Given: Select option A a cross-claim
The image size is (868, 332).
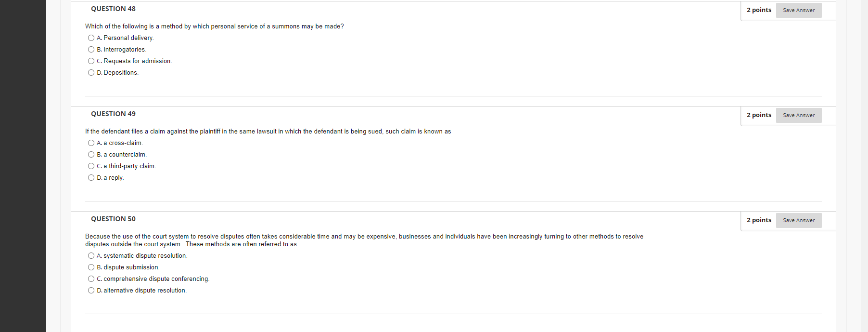Looking at the screenshot, I should point(91,143).
